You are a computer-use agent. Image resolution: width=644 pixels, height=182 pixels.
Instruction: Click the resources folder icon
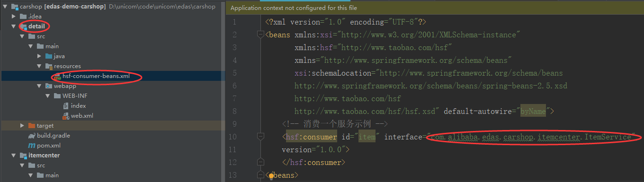pos(49,66)
